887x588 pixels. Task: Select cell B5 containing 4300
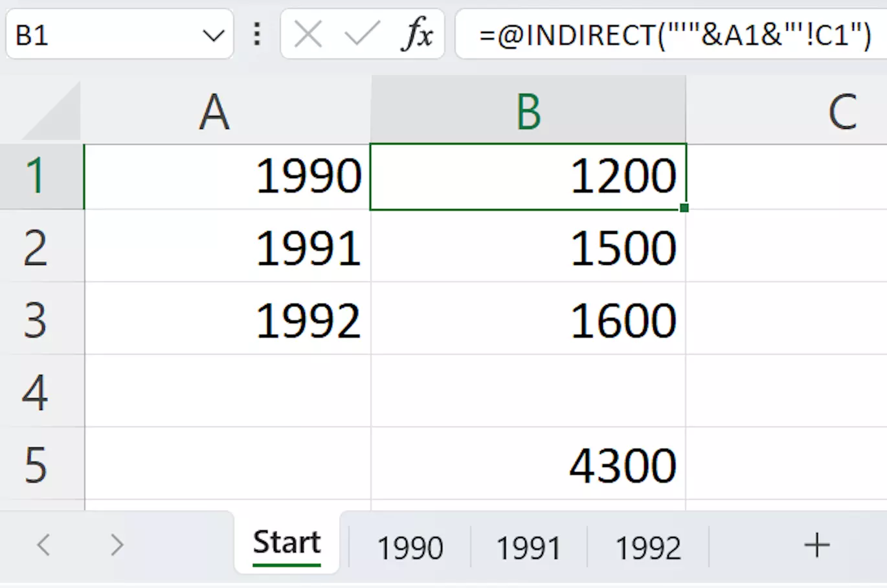pyautogui.click(x=528, y=463)
